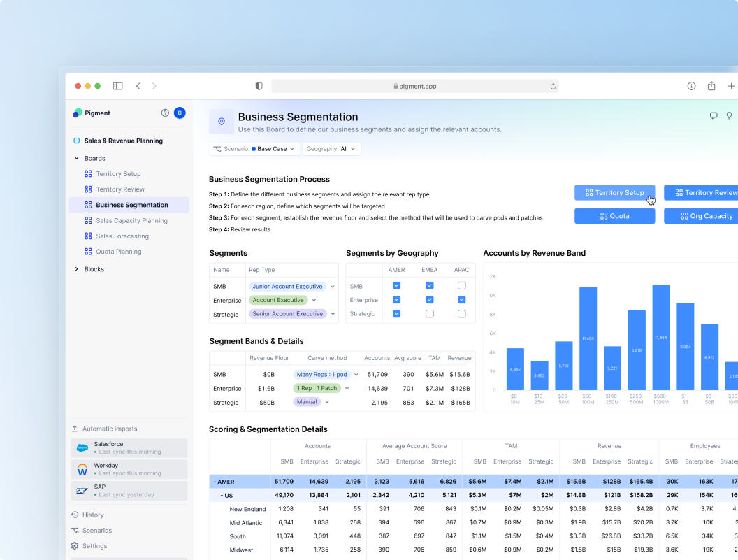Expand the Blocks section in sidebar
Image resolution: width=738 pixels, height=560 pixels.
coord(77,269)
